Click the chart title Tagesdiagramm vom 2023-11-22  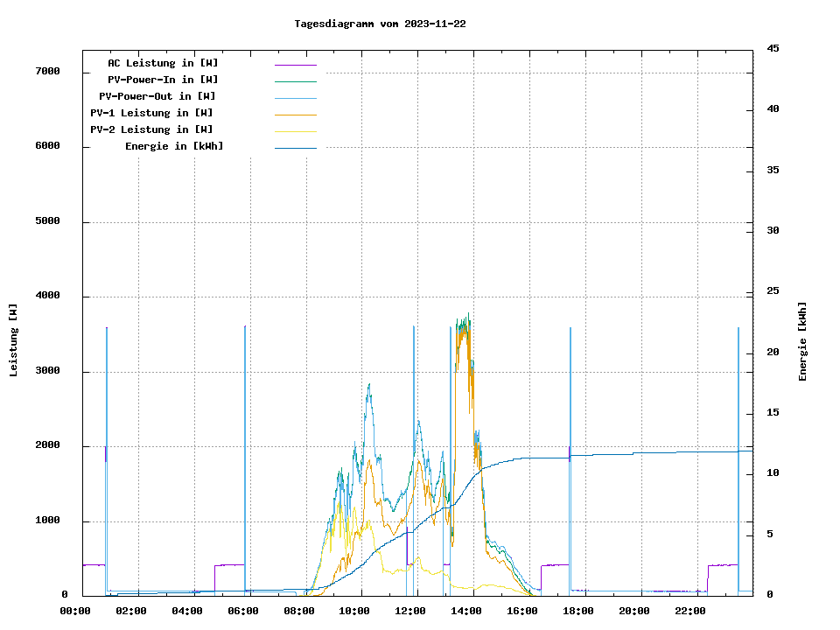[380, 24]
